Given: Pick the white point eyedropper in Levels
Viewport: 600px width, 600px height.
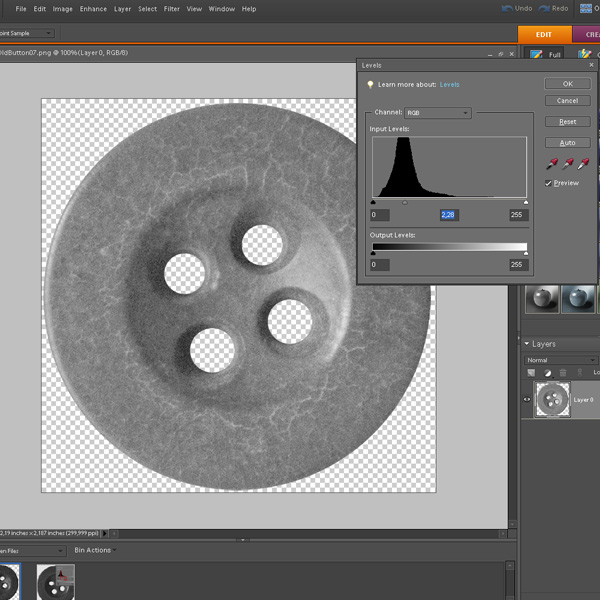Looking at the screenshot, I should (583, 164).
